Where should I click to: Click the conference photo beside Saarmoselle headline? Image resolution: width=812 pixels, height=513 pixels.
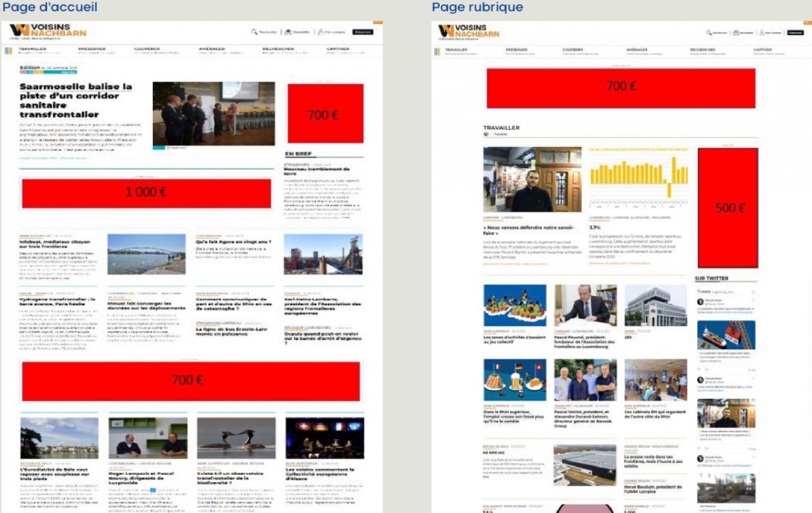click(x=214, y=113)
